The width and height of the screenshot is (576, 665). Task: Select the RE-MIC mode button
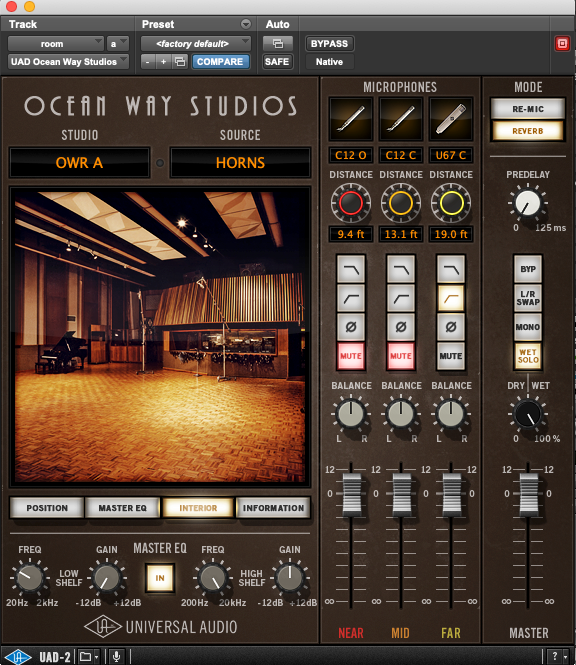(x=528, y=109)
